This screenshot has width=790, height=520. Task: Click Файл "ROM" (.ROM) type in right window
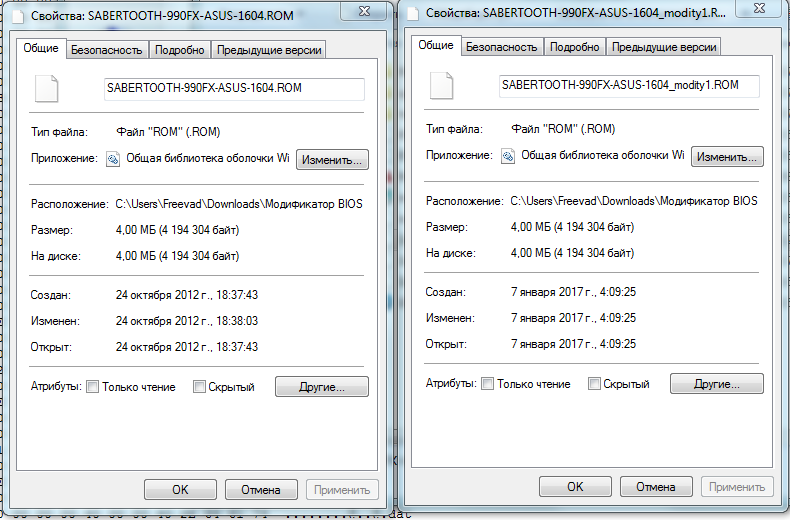[x=563, y=129]
